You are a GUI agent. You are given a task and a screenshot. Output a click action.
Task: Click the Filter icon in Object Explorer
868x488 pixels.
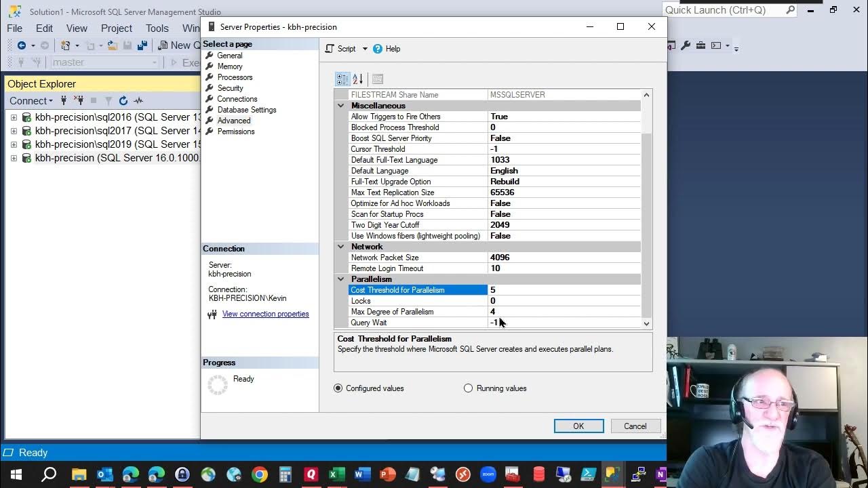pos(108,100)
